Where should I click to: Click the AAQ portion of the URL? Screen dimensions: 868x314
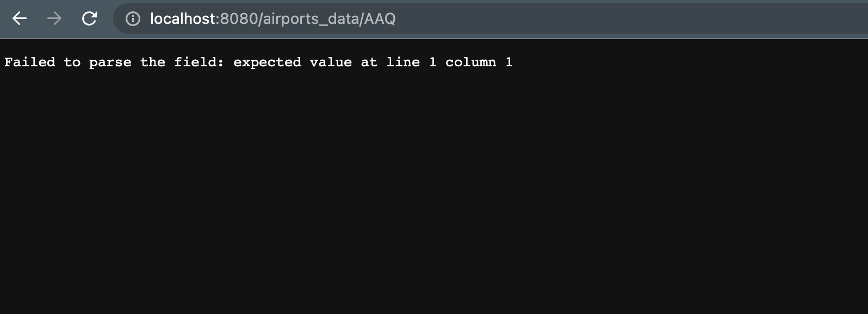point(380,19)
